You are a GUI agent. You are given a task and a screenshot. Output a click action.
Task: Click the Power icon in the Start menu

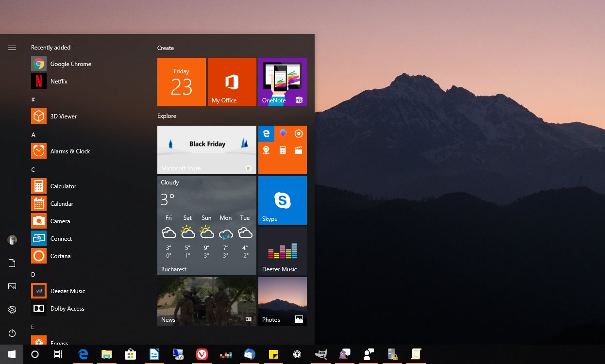(x=12, y=333)
